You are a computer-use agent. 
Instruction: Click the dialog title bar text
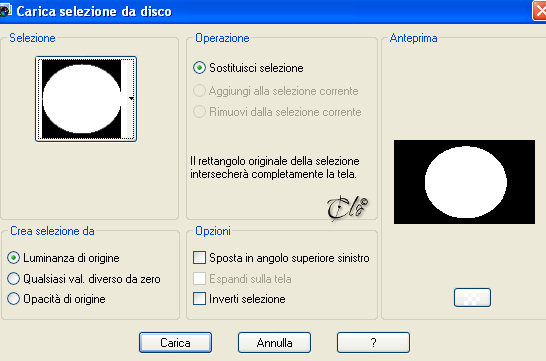pyautogui.click(x=94, y=11)
